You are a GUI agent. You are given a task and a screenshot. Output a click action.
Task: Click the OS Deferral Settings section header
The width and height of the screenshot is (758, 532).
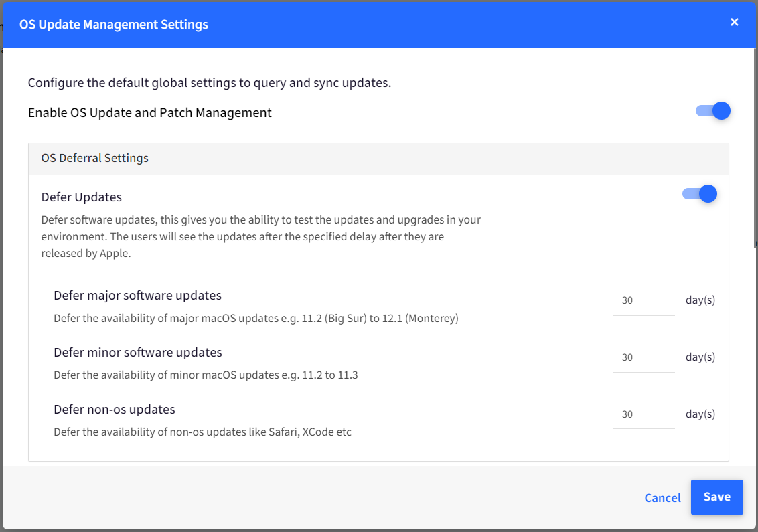click(378, 159)
